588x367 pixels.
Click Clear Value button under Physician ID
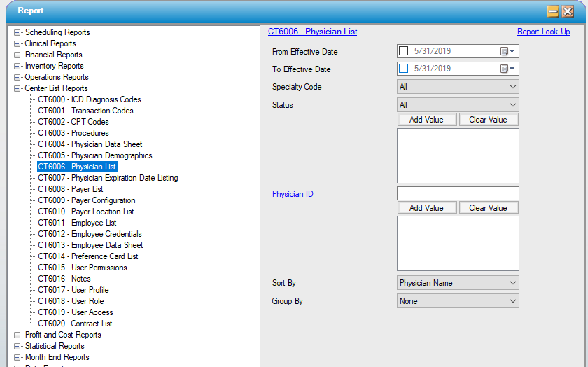tap(488, 208)
